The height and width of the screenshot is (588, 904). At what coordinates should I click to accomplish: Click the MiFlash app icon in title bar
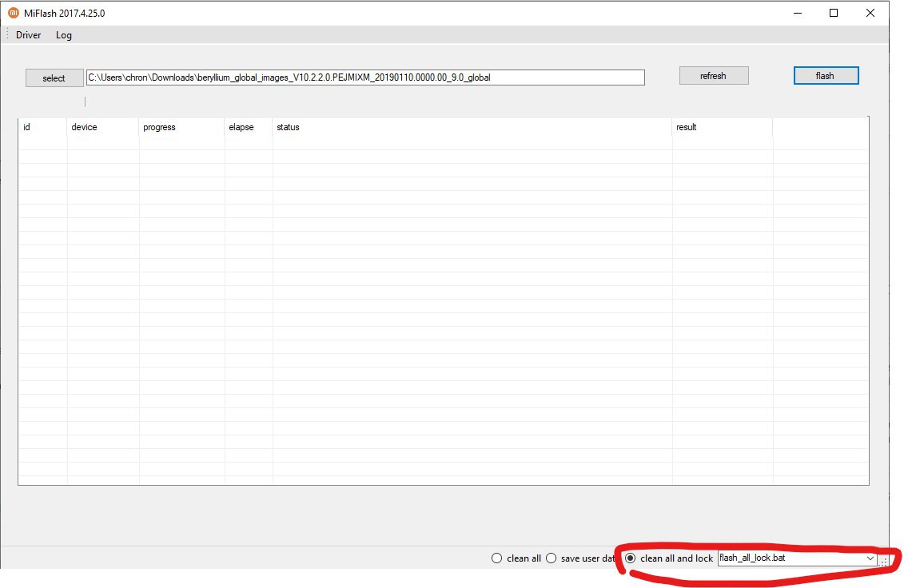tap(14, 13)
